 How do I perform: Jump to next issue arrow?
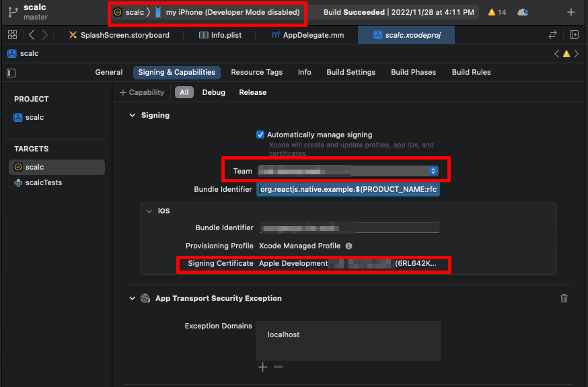tap(577, 54)
